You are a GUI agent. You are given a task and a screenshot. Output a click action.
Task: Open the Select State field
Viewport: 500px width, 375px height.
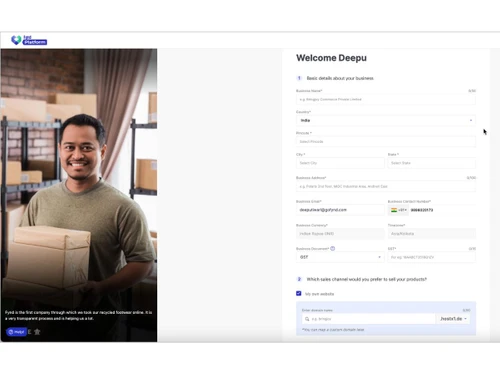(x=432, y=163)
